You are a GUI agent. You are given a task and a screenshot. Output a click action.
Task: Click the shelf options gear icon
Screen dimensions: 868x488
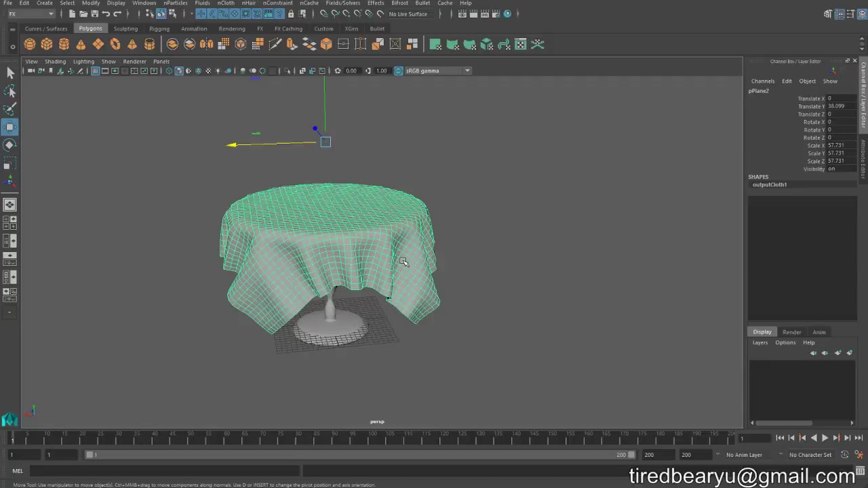[12, 46]
